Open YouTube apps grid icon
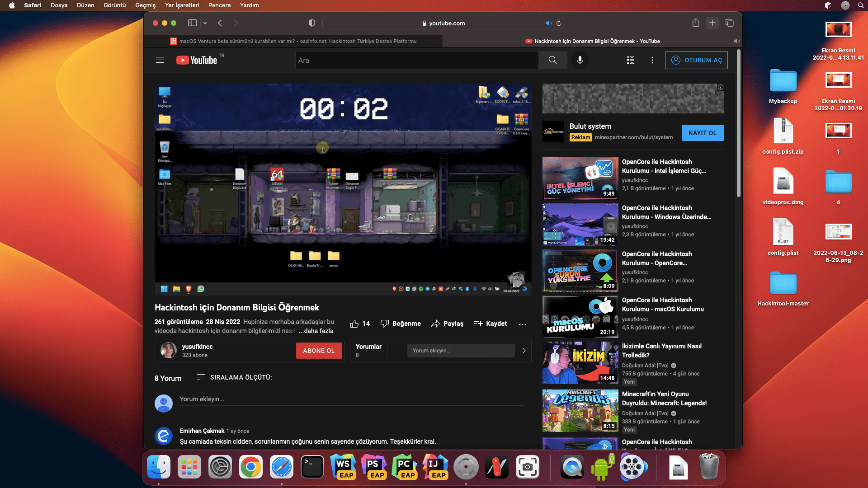This screenshot has width=868, height=488. click(630, 60)
